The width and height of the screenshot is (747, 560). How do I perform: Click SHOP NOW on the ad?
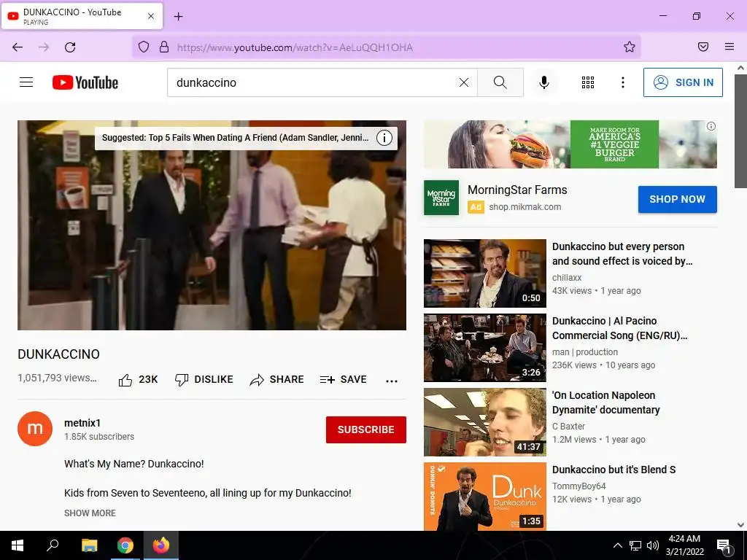point(677,199)
